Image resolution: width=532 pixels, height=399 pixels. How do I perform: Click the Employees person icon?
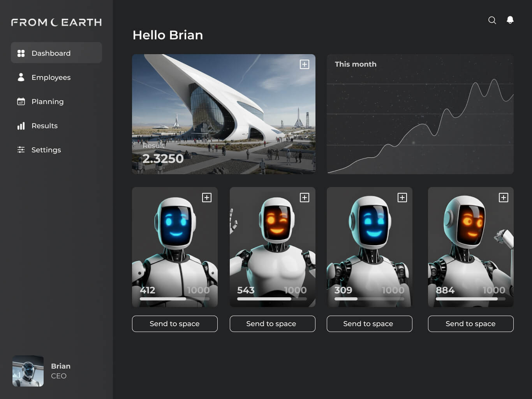21,77
